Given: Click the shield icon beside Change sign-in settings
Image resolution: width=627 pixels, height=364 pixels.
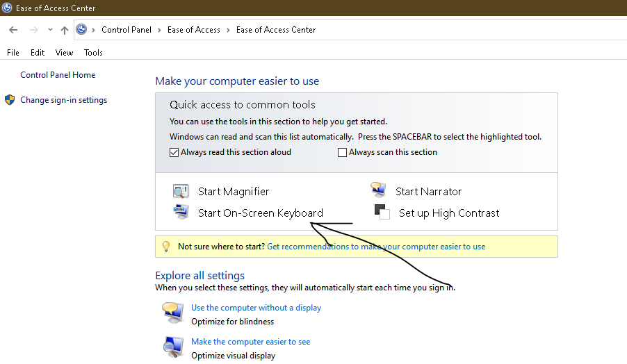Looking at the screenshot, I should pos(10,100).
